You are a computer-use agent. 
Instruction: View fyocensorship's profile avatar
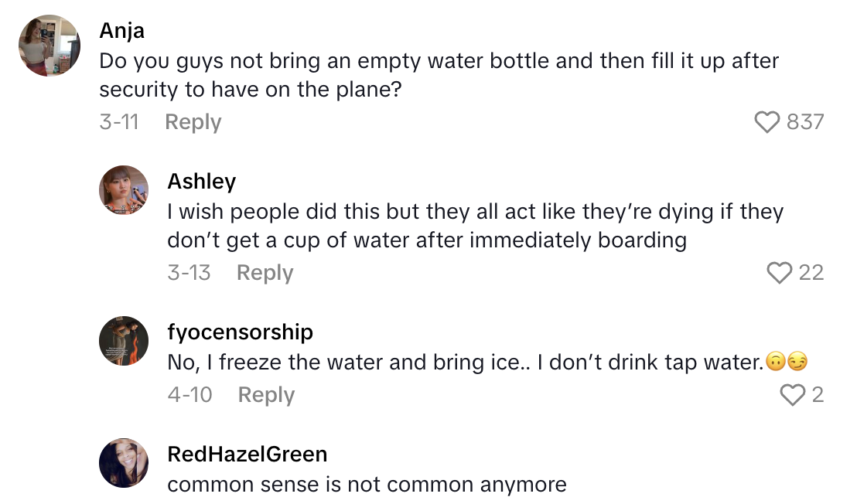(x=124, y=341)
